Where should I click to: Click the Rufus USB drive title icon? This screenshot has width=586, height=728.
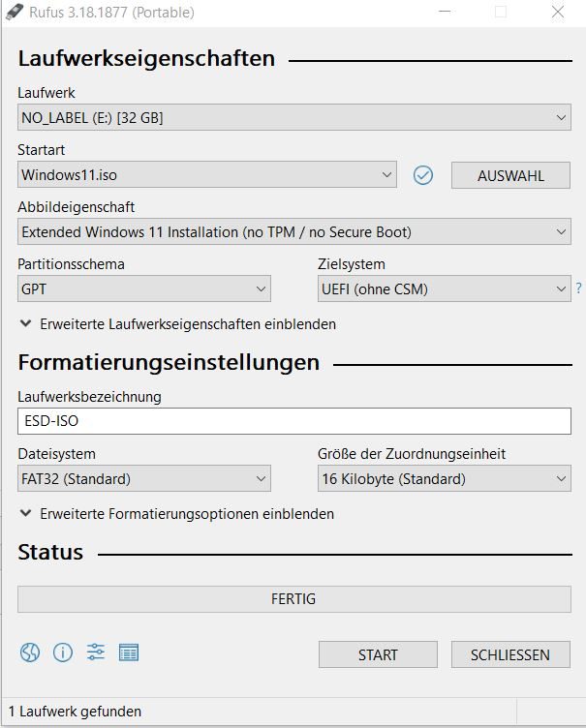12,13
